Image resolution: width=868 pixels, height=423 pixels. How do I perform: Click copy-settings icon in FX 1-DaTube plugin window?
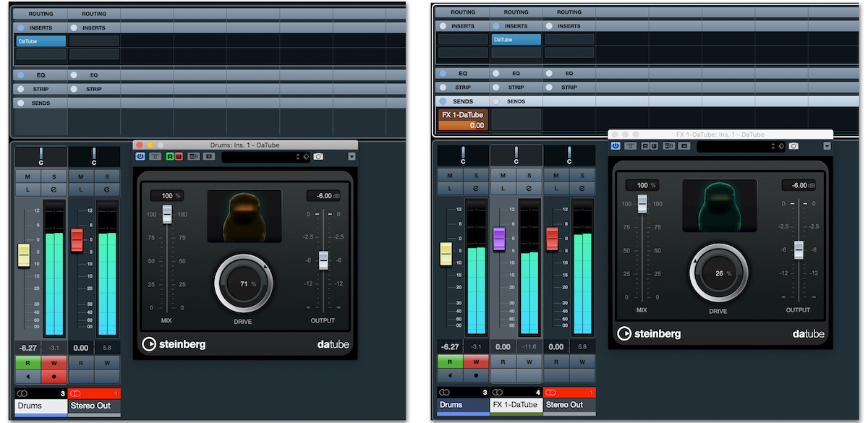(x=684, y=145)
